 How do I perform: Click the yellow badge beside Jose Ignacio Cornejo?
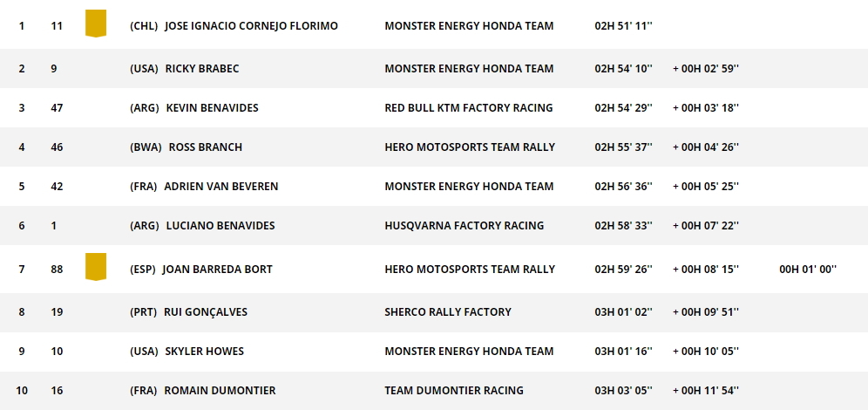click(x=96, y=24)
